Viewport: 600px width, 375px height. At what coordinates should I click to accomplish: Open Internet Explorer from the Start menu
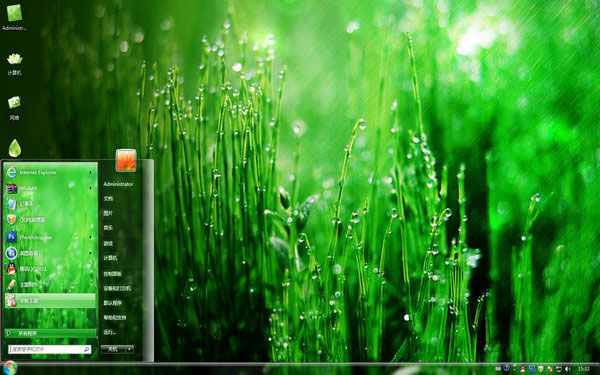pos(50,173)
